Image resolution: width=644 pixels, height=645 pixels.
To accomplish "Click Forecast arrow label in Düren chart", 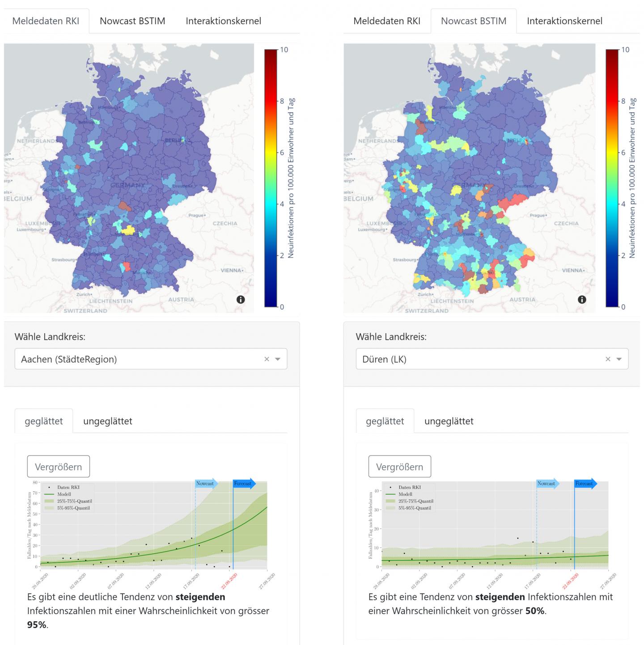I will point(585,484).
